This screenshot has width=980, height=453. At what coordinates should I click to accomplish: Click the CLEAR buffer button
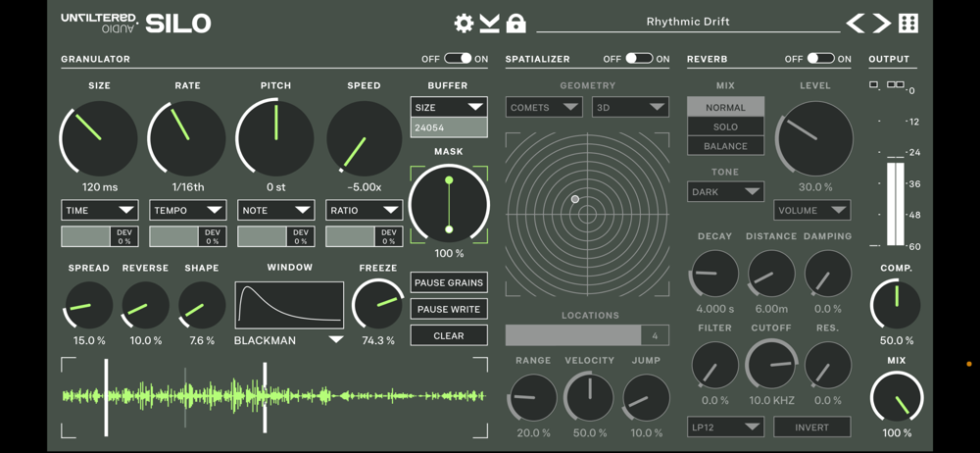pyautogui.click(x=449, y=335)
